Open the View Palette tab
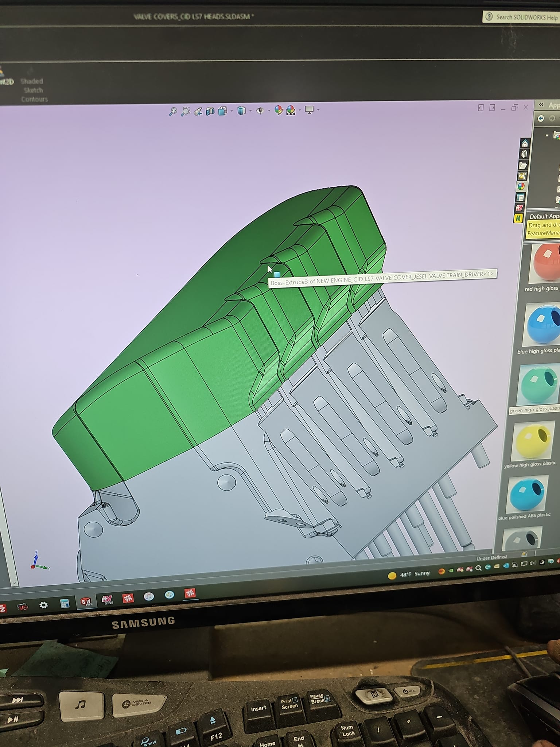Screen dimensions: 560x747 pyautogui.click(x=522, y=176)
